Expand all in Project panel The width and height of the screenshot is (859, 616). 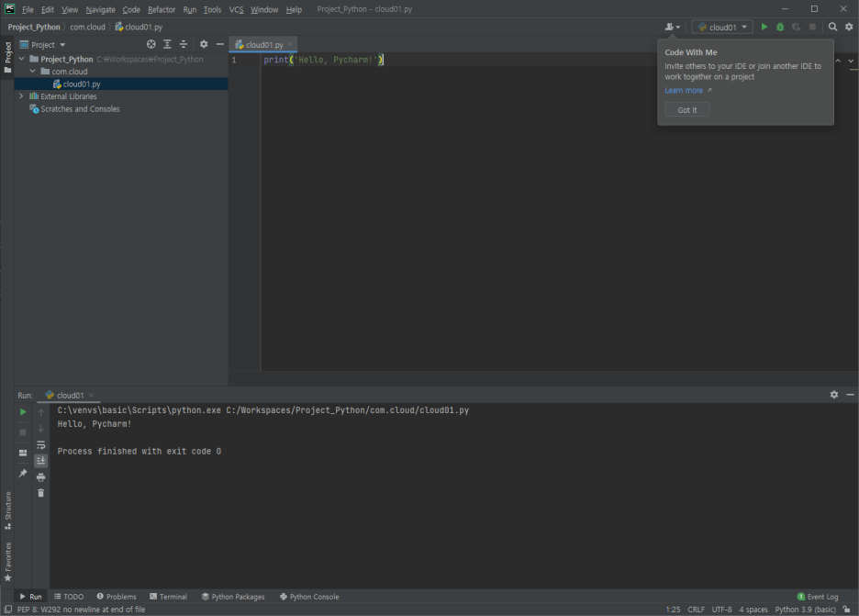point(167,44)
